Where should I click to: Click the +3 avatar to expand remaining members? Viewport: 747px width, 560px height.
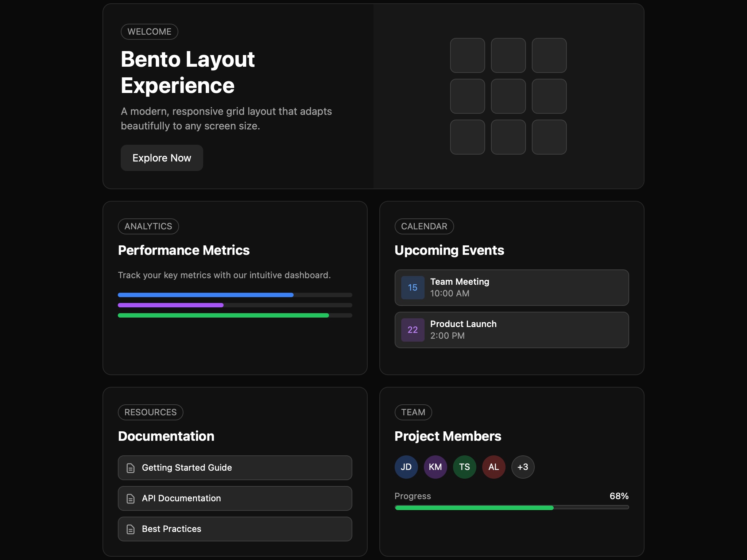(x=523, y=467)
